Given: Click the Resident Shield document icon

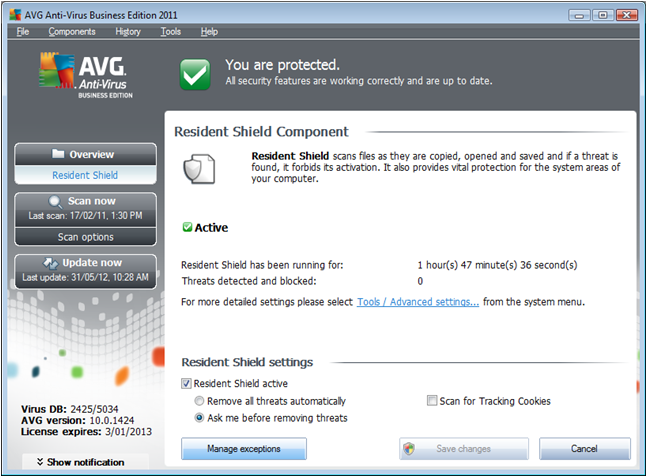Looking at the screenshot, I should (x=199, y=169).
